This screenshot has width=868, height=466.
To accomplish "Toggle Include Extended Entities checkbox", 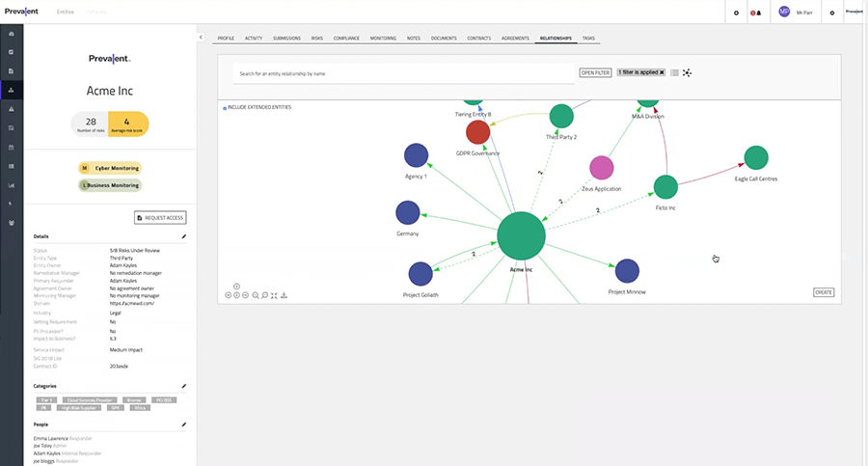I will pos(224,108).
